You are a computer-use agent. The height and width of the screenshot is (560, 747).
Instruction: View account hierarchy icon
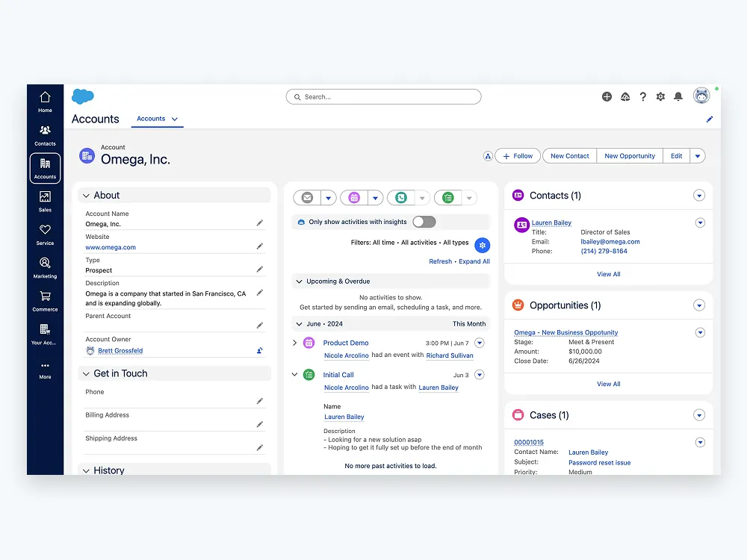(487, 156)
